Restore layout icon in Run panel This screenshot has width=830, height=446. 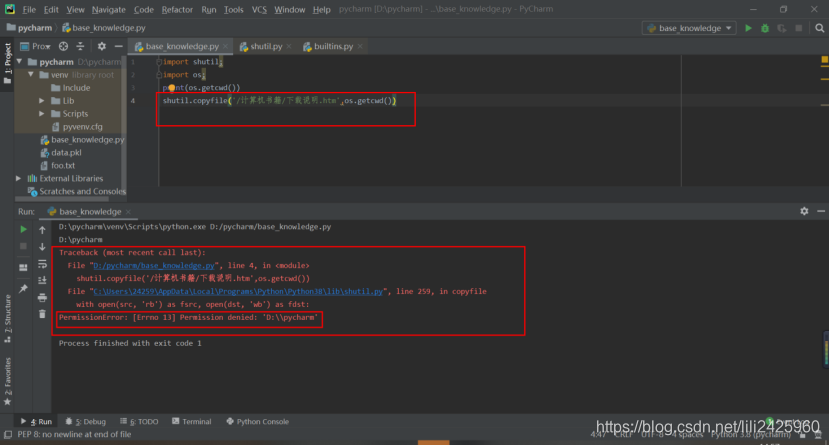coord(23,268)
